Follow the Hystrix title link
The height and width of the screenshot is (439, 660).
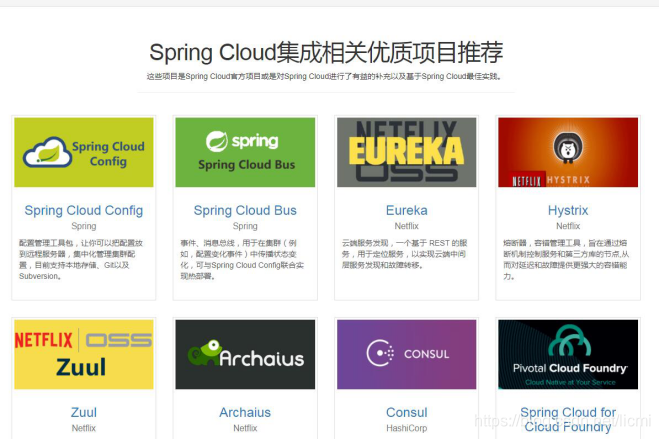568,210
